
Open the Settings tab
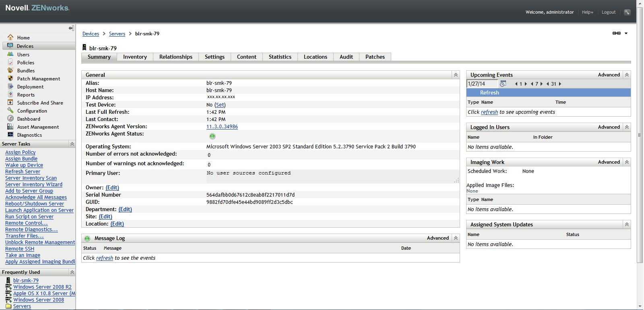coord(215,57)
